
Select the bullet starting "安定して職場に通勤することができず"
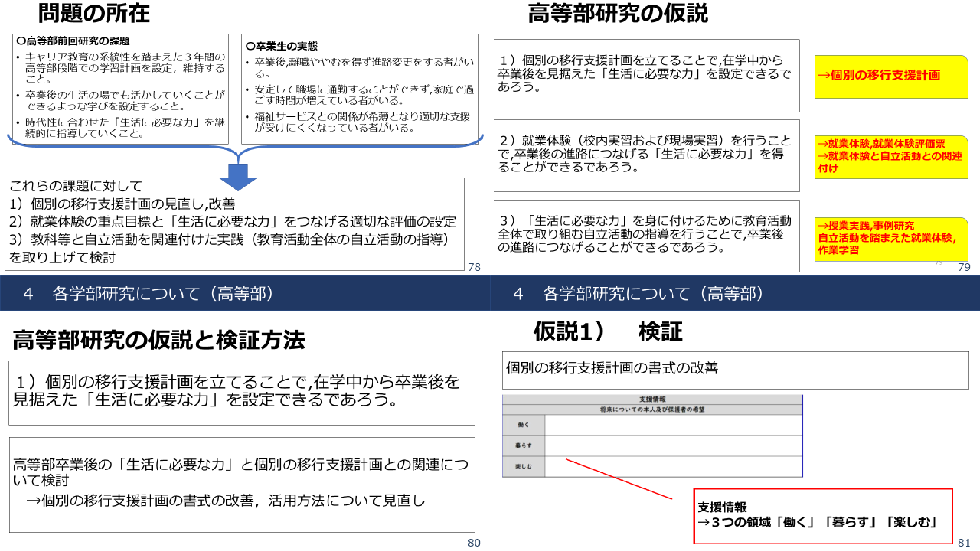pos(364,95)
